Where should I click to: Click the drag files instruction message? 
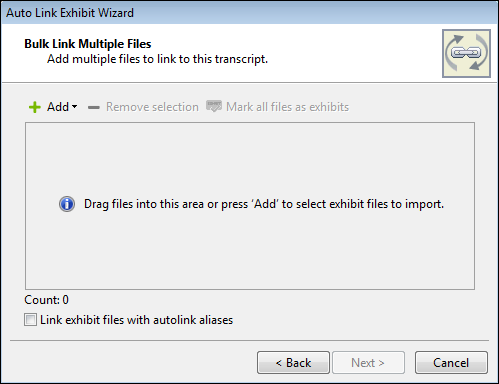[x=264, y=204]
